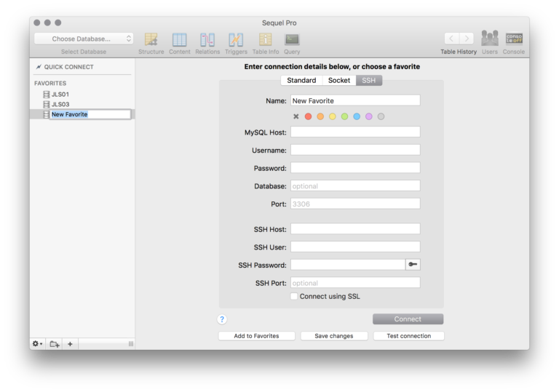559x392 pixels.
Task: Click Add to Favorites button
Action: point(257,336)
